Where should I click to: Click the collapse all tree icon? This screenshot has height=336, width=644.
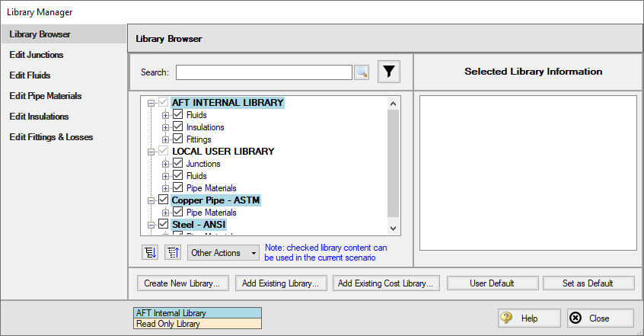point(173,252)
